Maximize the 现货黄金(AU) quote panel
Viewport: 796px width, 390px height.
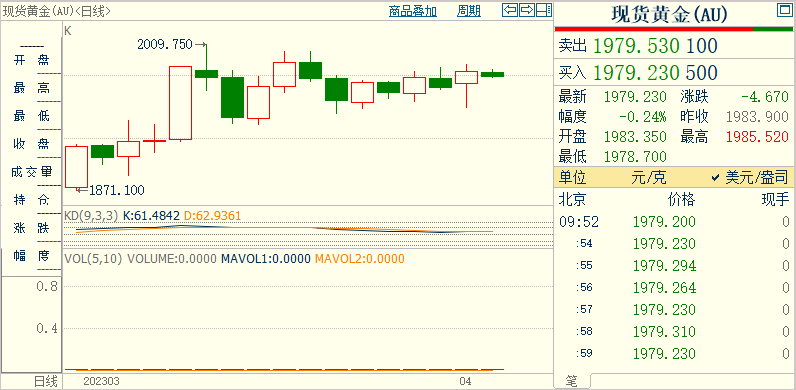coord(784,10)
